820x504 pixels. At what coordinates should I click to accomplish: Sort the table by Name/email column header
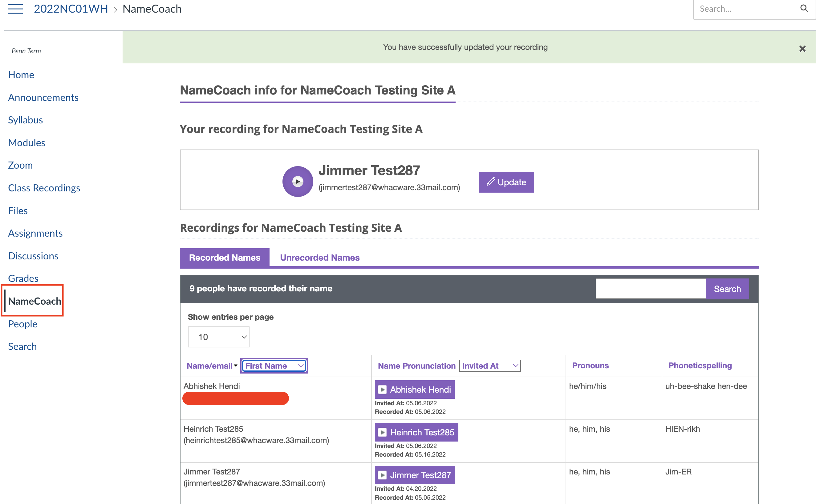coord(209,366)
